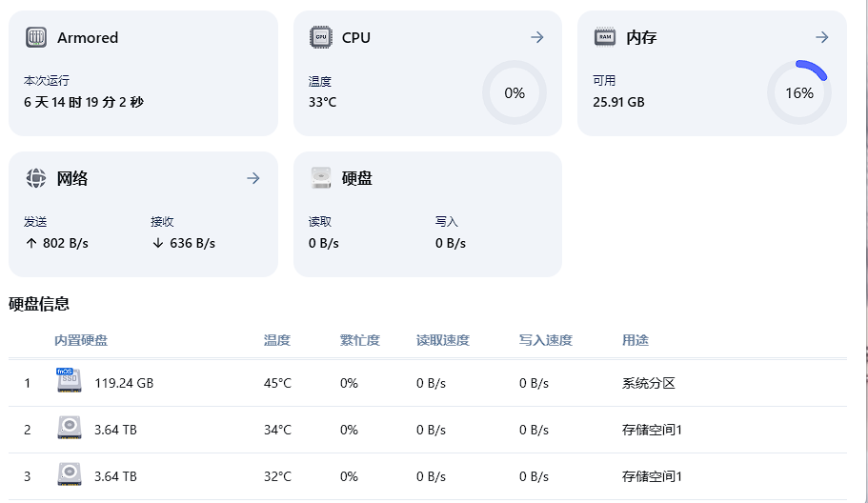Click the Armored NAS device icon
This screenshot has width=868, height=503.
pos(36,37)
